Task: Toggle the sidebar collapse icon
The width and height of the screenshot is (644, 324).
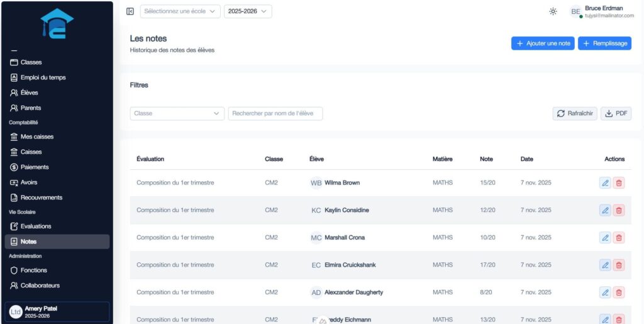Action: [130, 11]
